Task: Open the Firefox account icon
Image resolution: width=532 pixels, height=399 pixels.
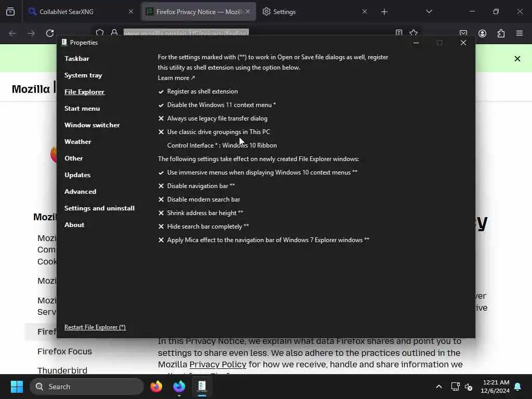Action: click(x=482, y=33)
